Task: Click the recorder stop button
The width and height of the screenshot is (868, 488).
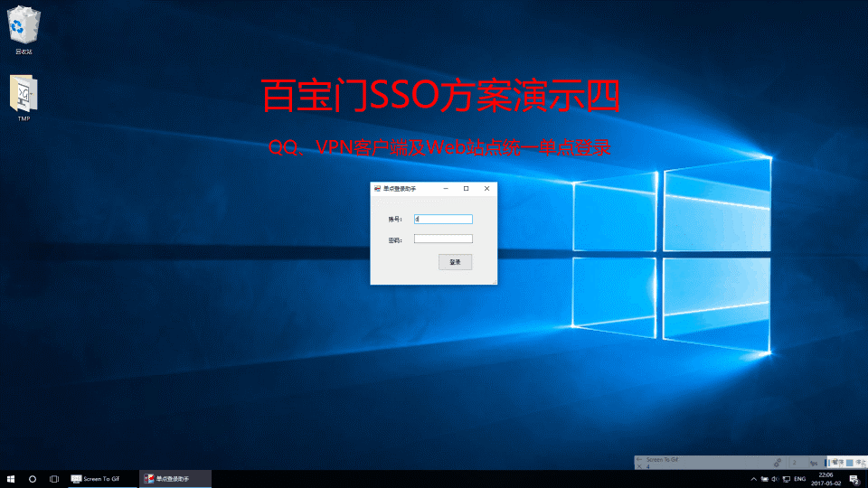Action: (x=857, y=463)
